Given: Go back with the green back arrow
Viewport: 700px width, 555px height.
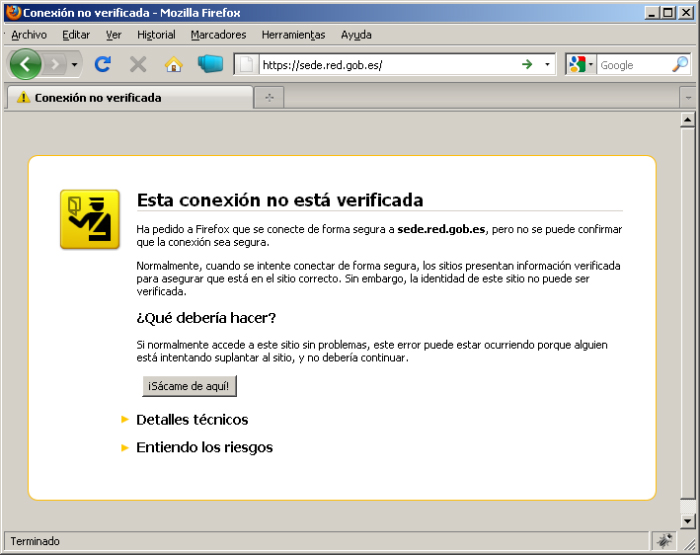Looking at the screenshot, I should (25, 65).
